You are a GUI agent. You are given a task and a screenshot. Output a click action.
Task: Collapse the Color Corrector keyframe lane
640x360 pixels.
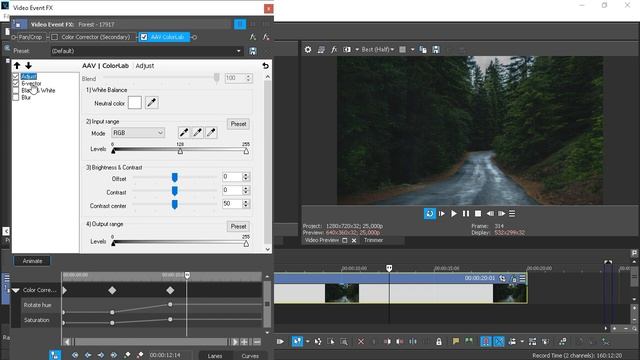click(16, 290)
